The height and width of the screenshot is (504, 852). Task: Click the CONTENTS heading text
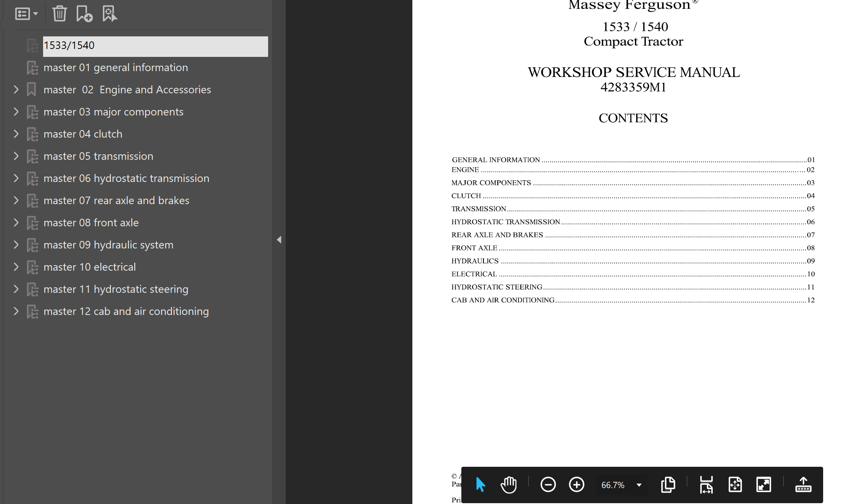pyautogui.click(x=633, y=118)
